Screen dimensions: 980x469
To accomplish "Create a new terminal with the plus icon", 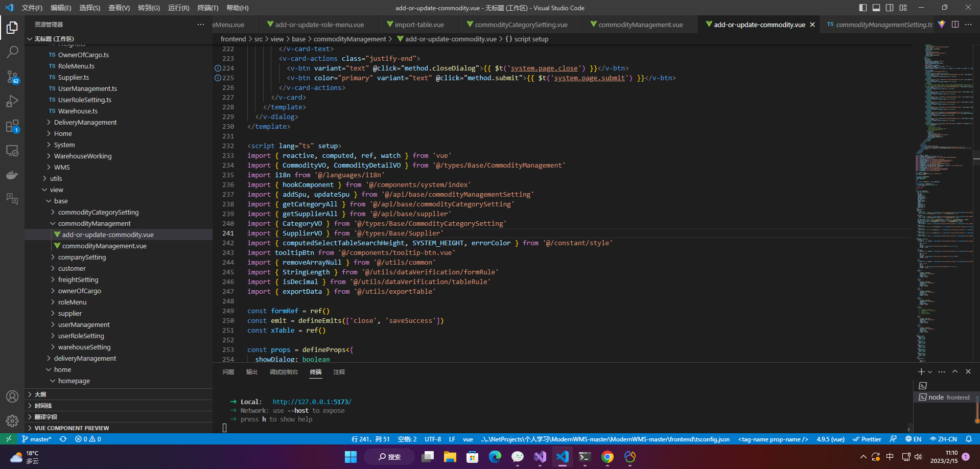I will pyautogui.click(x=921, y=372).
